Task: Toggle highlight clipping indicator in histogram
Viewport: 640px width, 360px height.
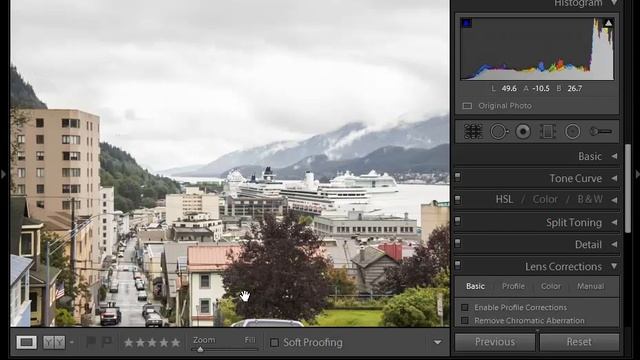Action: [x=608, y=23]
